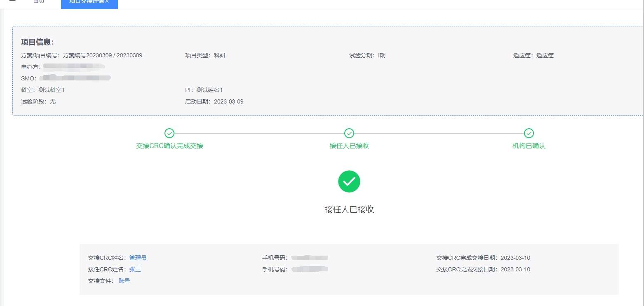Click the 项目类型：科研 field
This screenshot has width=644, height=306.
205,55
